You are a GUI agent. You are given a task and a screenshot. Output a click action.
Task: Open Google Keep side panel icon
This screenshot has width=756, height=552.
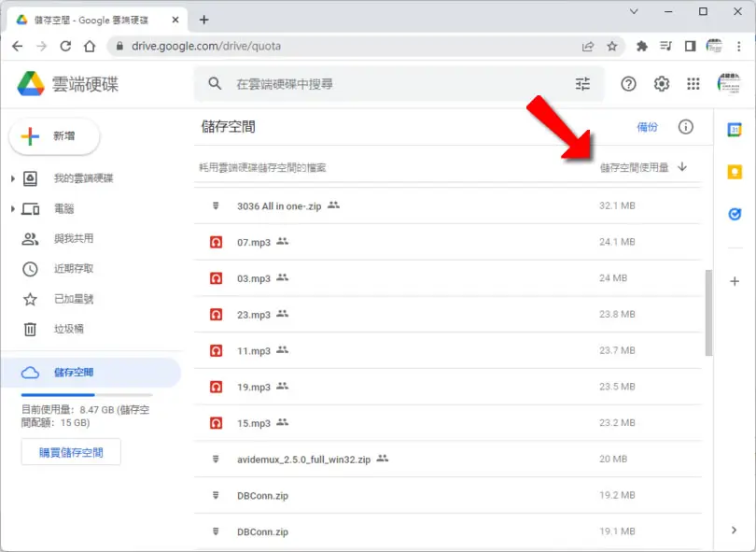coord(735,172)
